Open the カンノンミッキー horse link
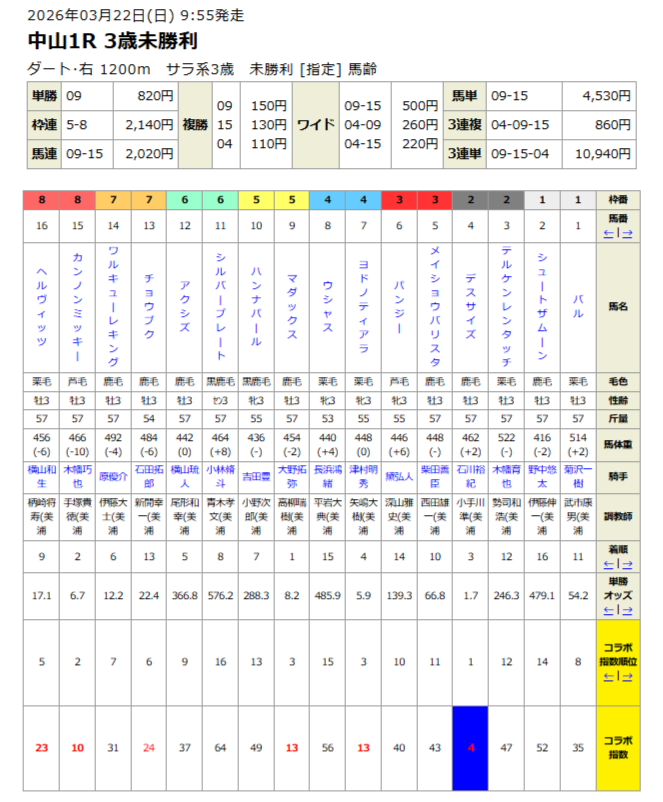 tap(77, 307)
